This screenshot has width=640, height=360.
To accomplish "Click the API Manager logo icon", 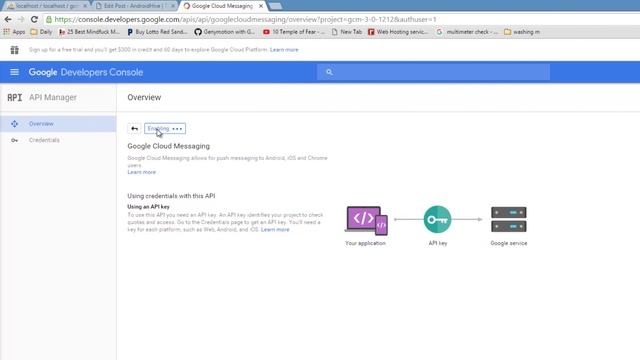I will (x=15, y=98).
